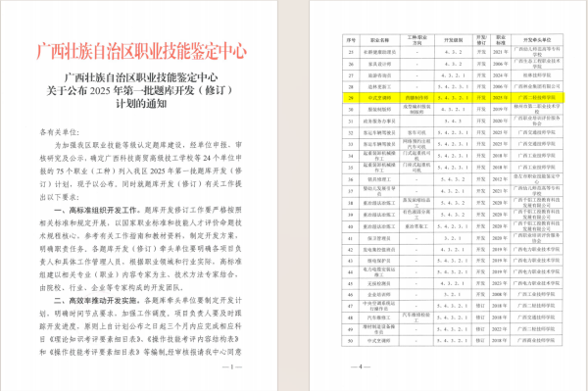Click 家具设计师 in row 26
The height and width of the screenshot is (391, 588).
[x=379, y=64]
